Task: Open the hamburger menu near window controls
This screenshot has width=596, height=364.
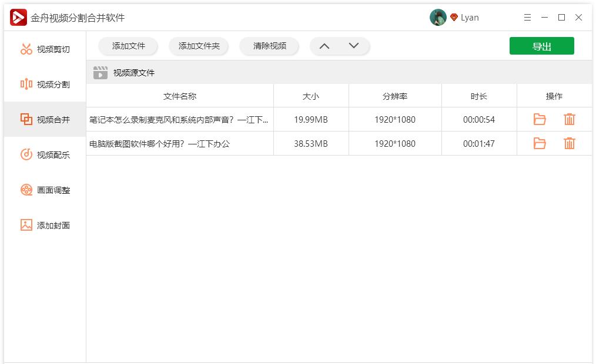Action: (x=527, y=17)
